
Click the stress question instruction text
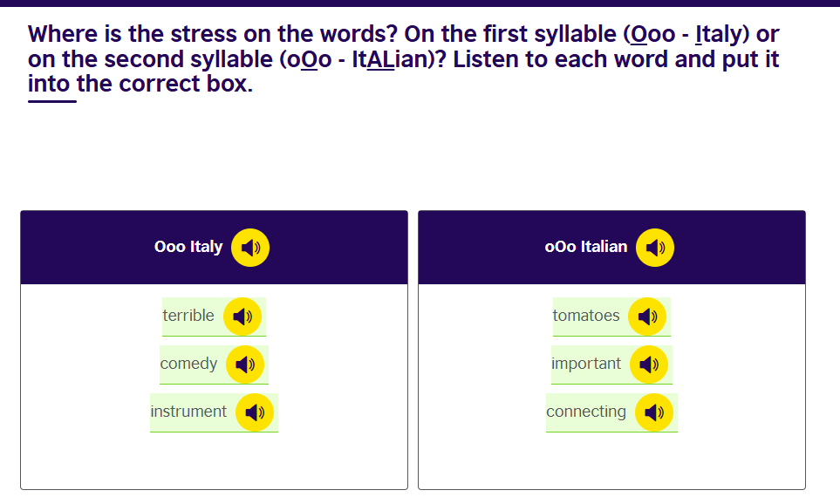pos(403,59)
